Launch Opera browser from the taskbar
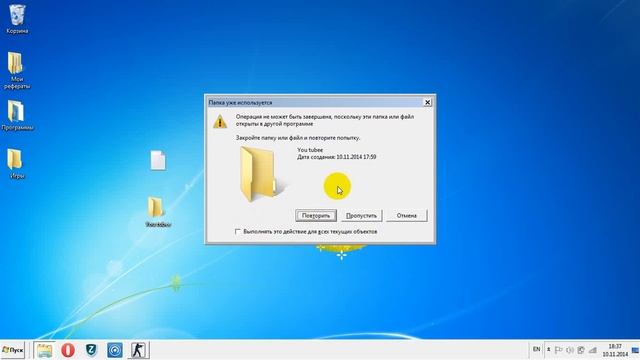The image size is (640, 360). point(68,350)
